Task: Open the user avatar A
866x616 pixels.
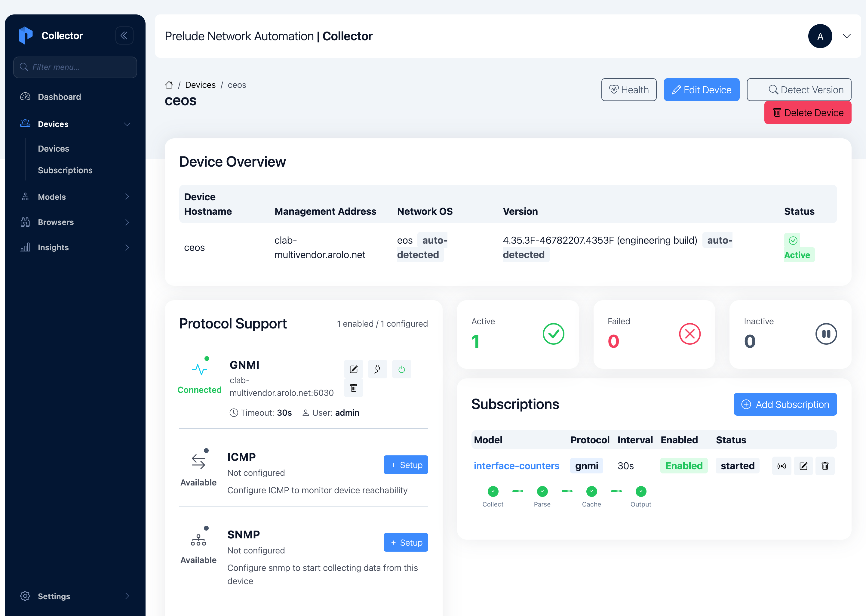Action: click(x=820, y=36)
